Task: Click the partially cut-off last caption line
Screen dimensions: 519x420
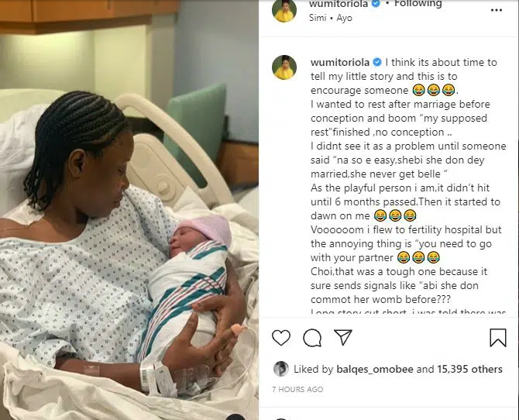Action: pos(408,312)
